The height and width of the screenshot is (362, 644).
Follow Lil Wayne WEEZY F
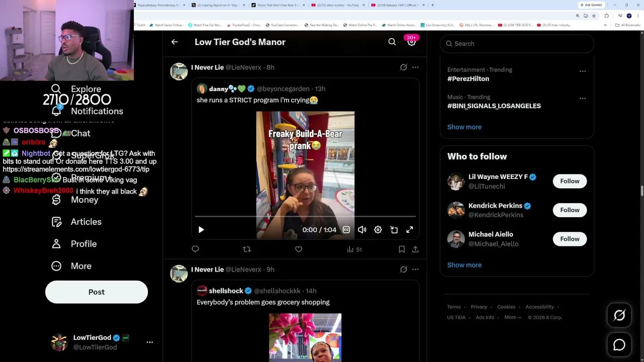(570, 181)
